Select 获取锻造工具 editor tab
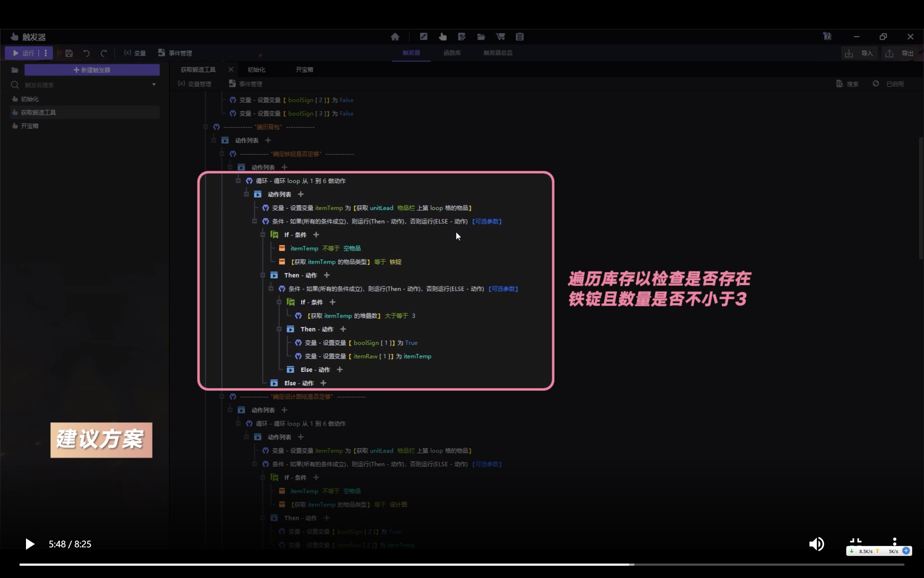Screen dimensions: 924x578 198,70
